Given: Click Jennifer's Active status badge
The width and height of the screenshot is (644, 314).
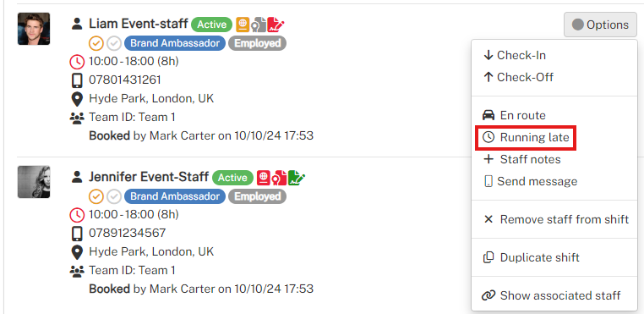Looking at the screenshot, I should [x=233, y=178].
